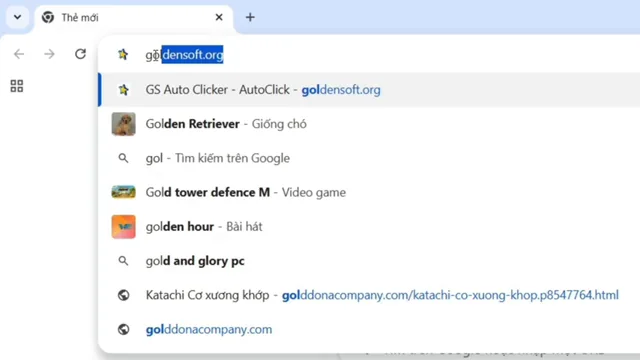Open the apps grid icon
Image resolution: width=640 pixels, height=360 pixels.
(17, 86)
